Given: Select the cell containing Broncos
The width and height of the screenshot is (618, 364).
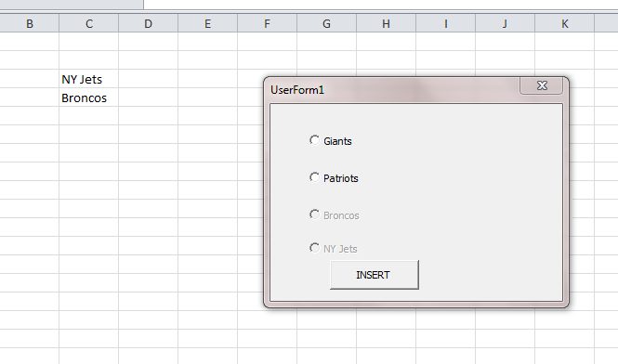Looking at the screenshot, I should click(88, 97).
